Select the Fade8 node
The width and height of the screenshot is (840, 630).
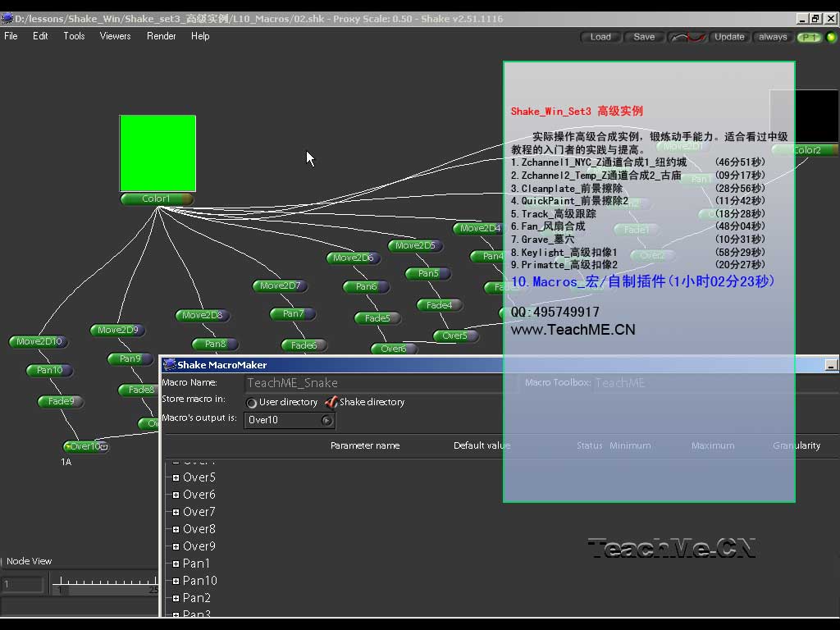(139, 390)
